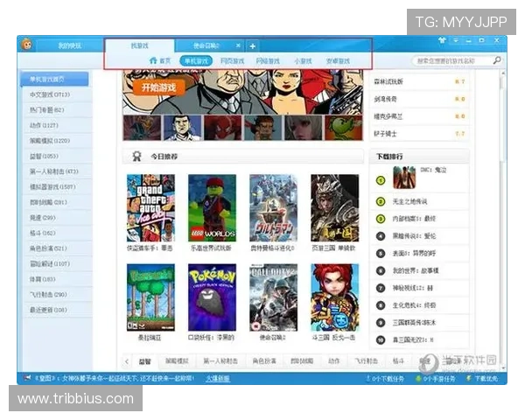
Task: Switch to the 单机游戏 navigation tab
Action: [196, 61]
